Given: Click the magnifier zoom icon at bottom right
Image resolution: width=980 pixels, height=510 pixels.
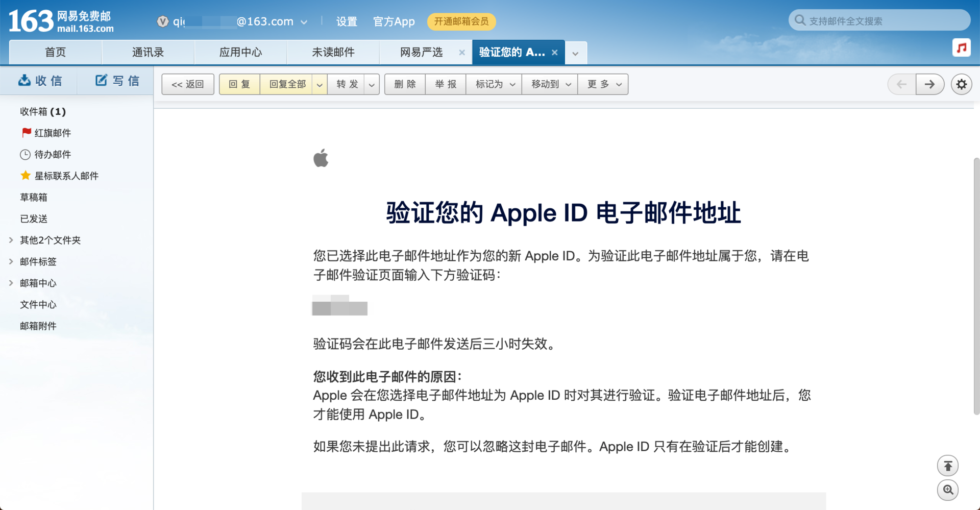Looking at the screenshot, I should point(947,490).
